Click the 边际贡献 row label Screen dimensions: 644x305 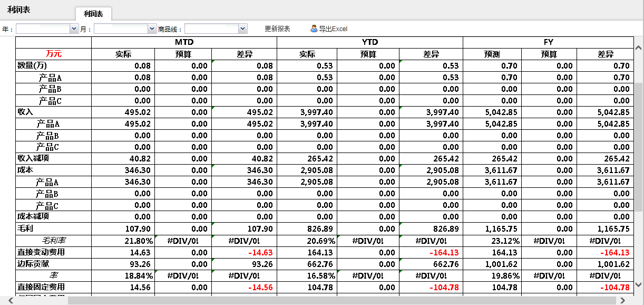[33, 264]
